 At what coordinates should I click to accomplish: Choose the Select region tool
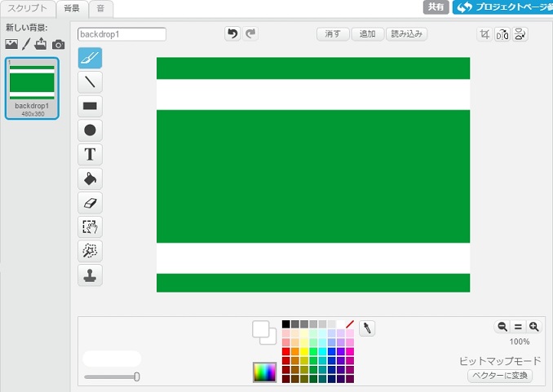tap(90, 227)
